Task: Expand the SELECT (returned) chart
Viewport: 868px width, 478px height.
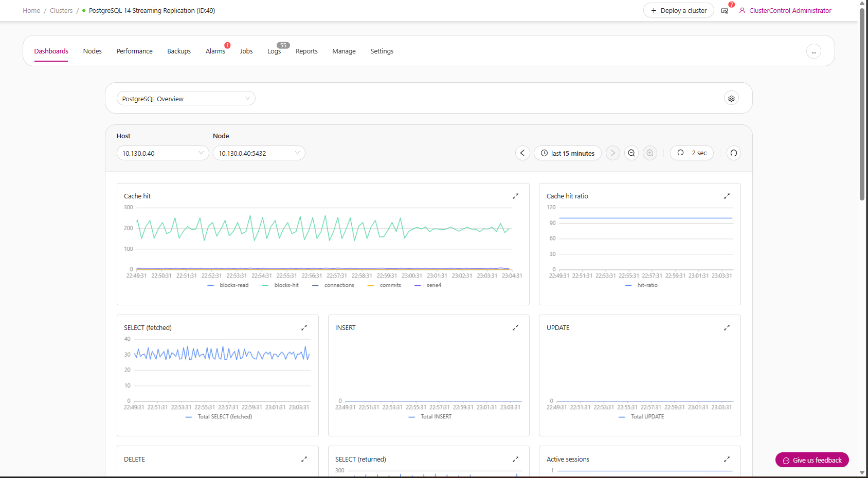Action: pyautogui.click(x=515, y=459)
